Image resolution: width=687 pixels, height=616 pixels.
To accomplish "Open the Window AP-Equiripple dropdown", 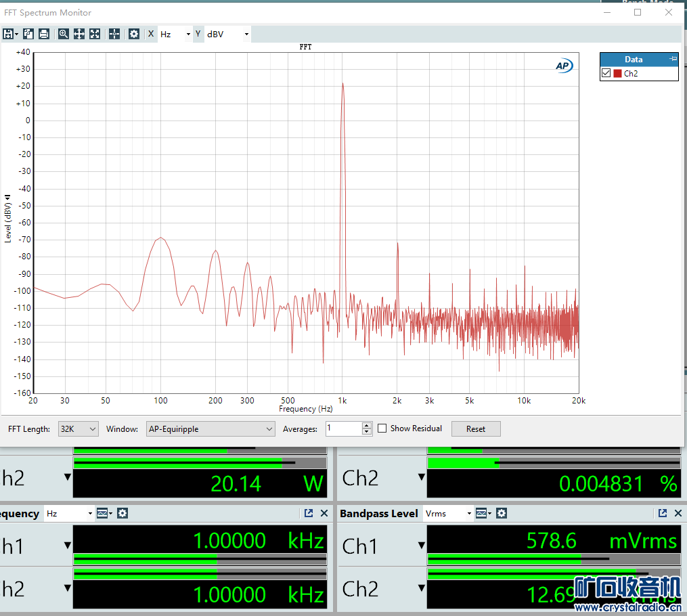I will [210, 428].
